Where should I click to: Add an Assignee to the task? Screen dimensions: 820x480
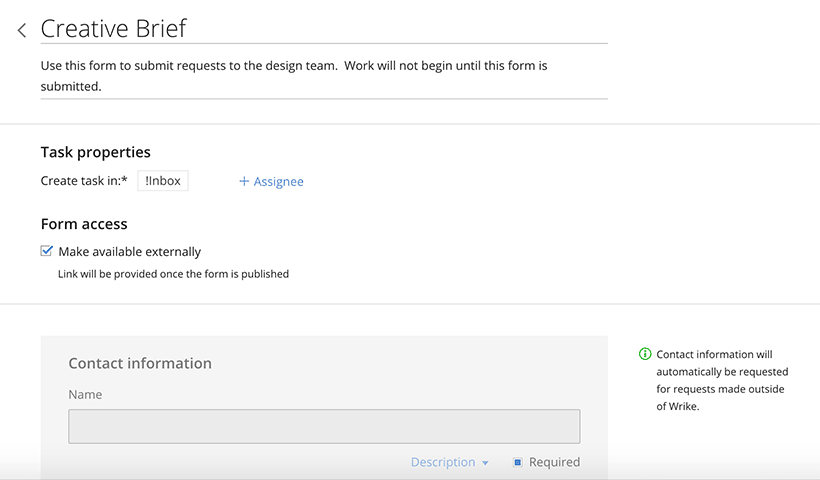coord(271,181)
